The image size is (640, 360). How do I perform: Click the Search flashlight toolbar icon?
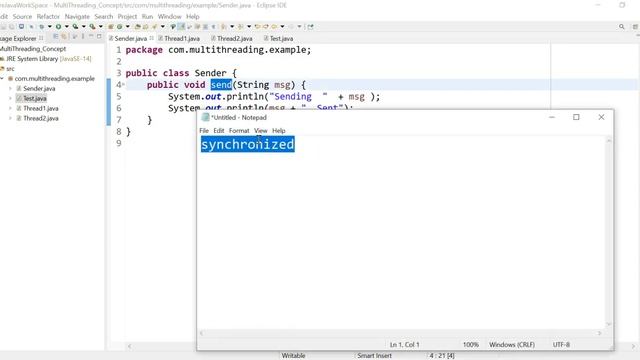click(155, 27)
